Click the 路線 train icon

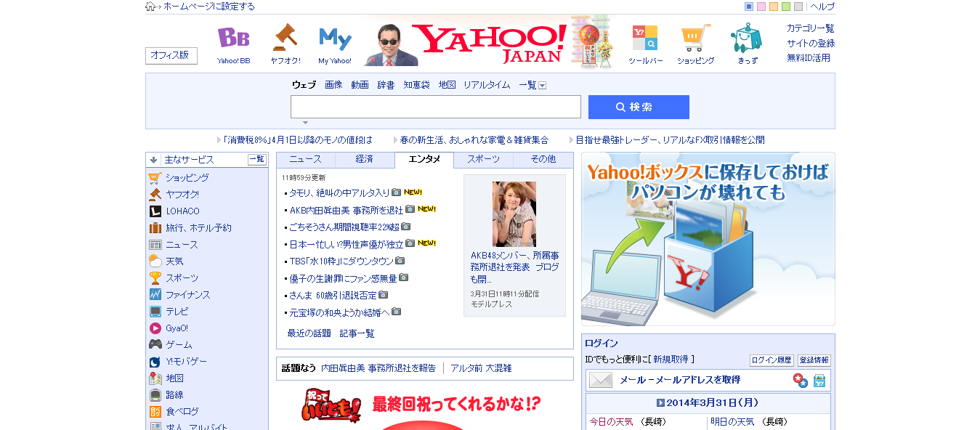(x=155, y=395)
